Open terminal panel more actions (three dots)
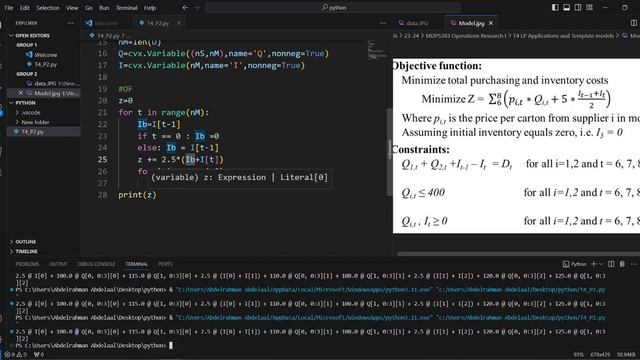640x360 pixels. pos(633,264)
